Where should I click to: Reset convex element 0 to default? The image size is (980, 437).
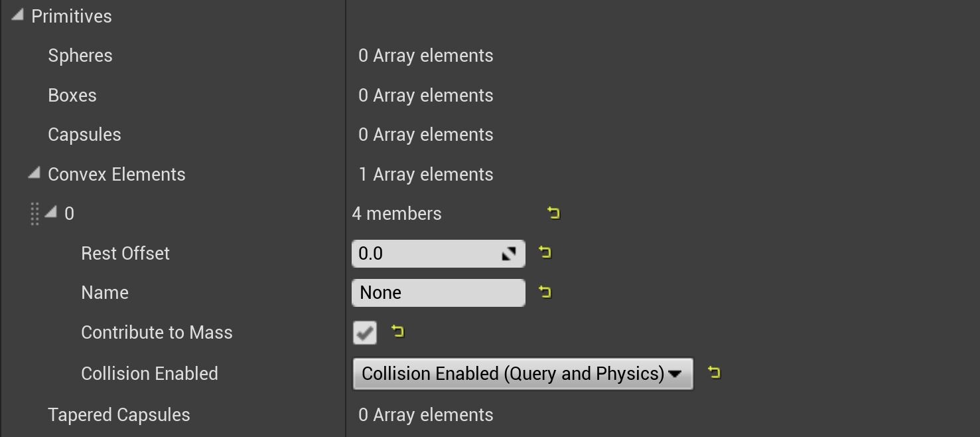pyautogui.click(x=553, y=213)
